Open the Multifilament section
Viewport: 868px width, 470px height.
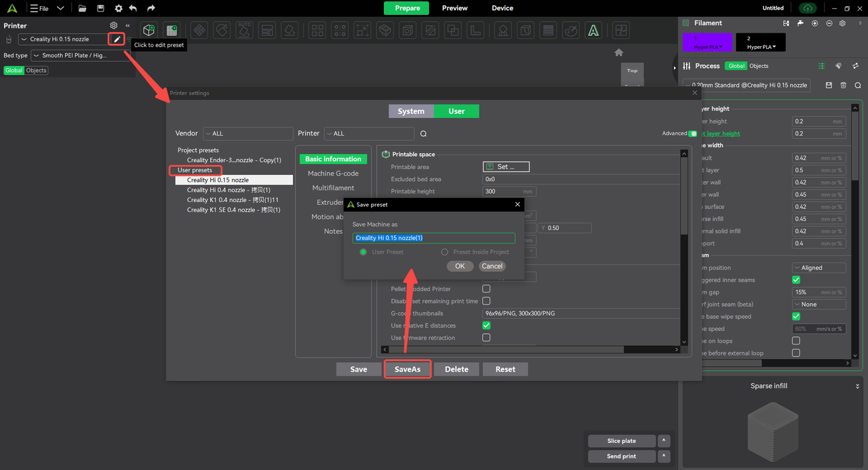coord(333,188)
